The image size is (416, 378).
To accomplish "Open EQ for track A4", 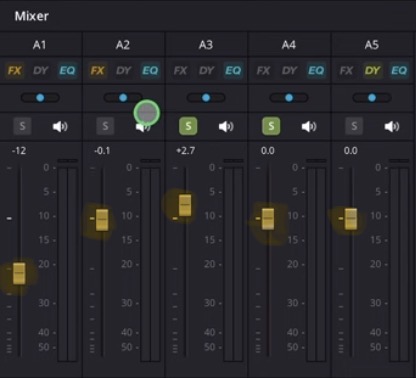I will coord(316,70).
